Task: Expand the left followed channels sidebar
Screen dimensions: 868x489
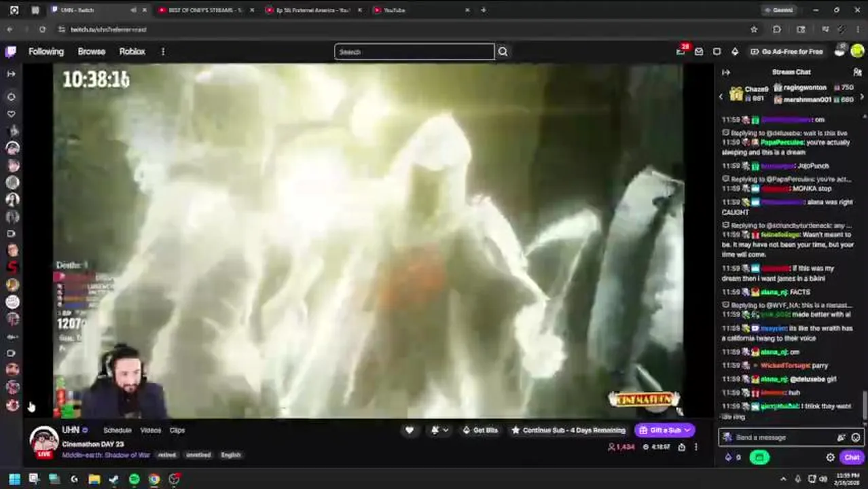Action: [11, 73]
